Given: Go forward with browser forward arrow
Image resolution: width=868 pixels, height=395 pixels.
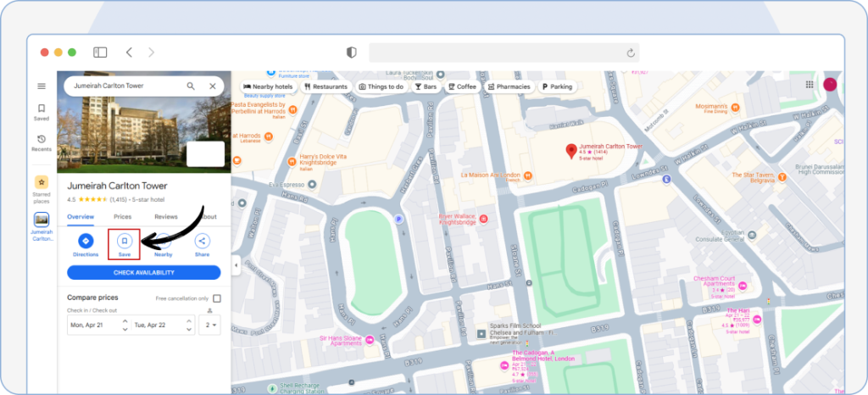Looking at the screenshot, I should 151,53.
